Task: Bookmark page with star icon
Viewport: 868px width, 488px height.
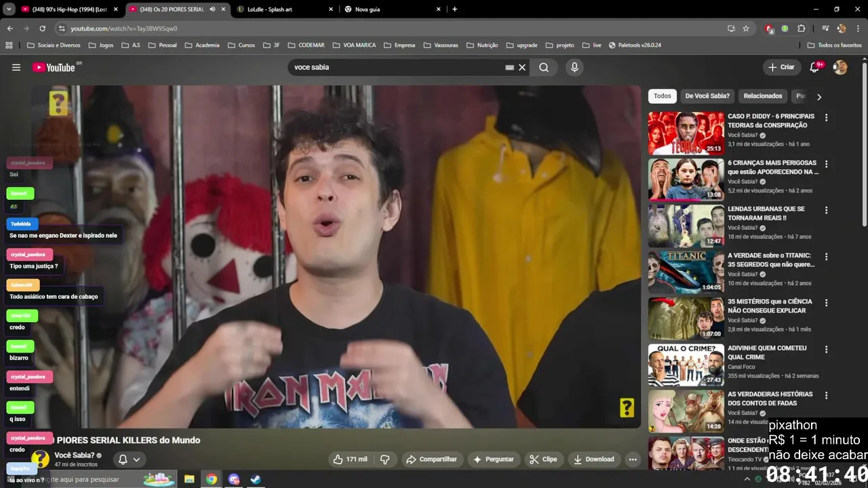Action: tap(746, 28)
